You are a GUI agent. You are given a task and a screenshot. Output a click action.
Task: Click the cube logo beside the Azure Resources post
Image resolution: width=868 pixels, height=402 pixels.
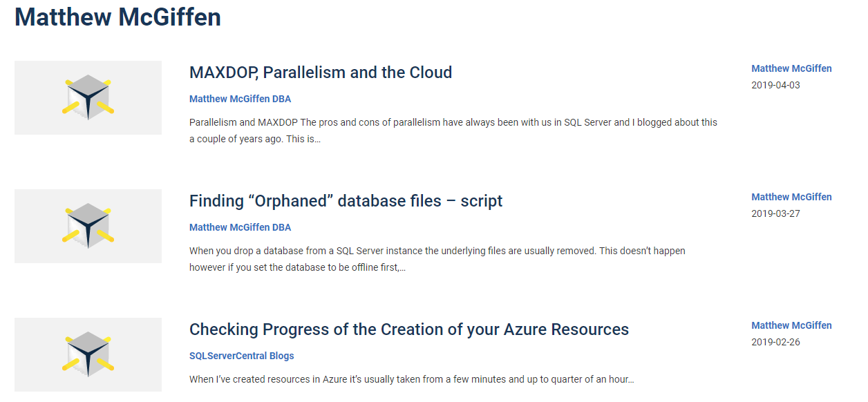point(88,354)
